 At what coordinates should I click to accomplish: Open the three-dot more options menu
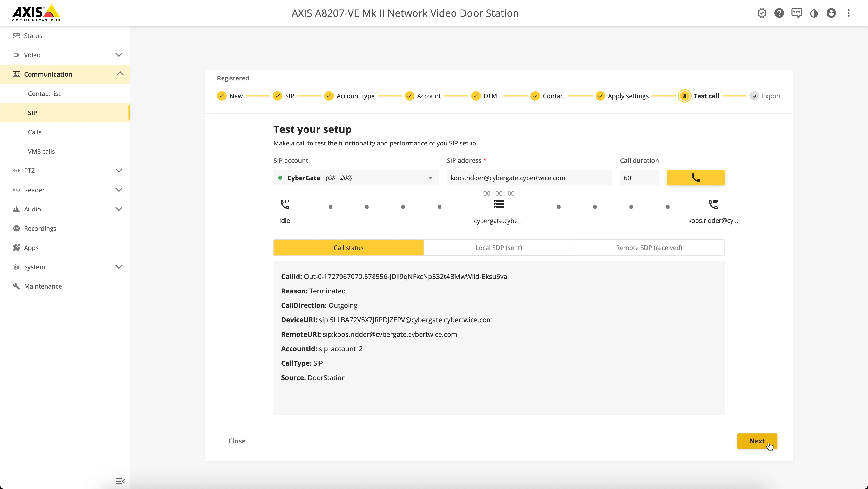coord(849,13)
